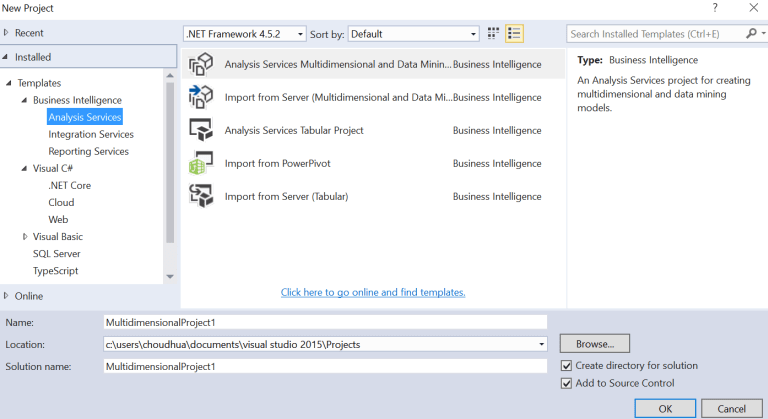The height and width of the screenshot is (419, 768).
Task: Click the Analysis Services Tabular Project icon
Action: 201,130
